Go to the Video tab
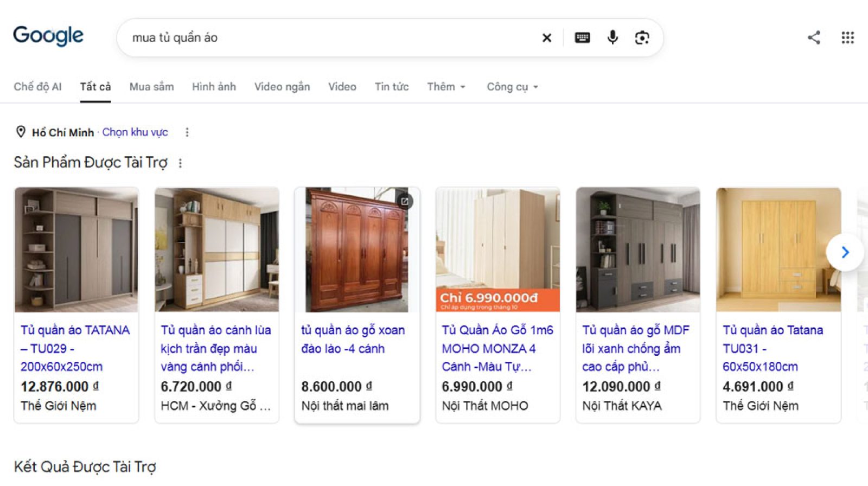The image size is (868, 486). (342, 87)
